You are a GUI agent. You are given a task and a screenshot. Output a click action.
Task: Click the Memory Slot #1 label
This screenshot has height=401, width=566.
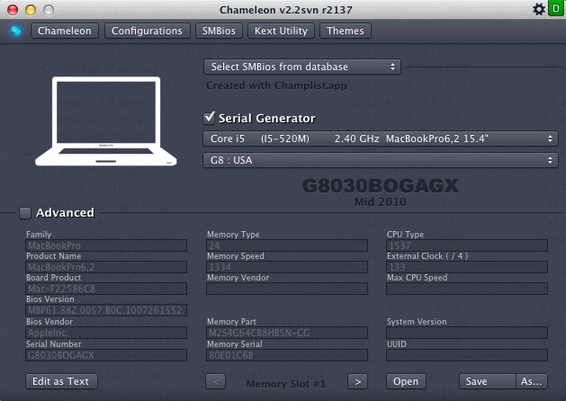pyautogui.click(x=286, y=384)
